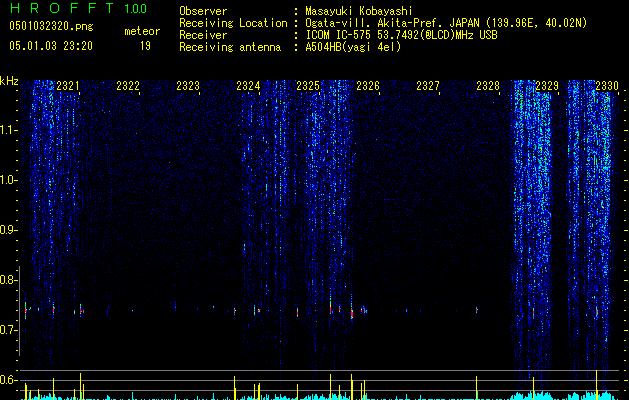
Task: Click the Receiving Location label
Action: coord(233,23)
